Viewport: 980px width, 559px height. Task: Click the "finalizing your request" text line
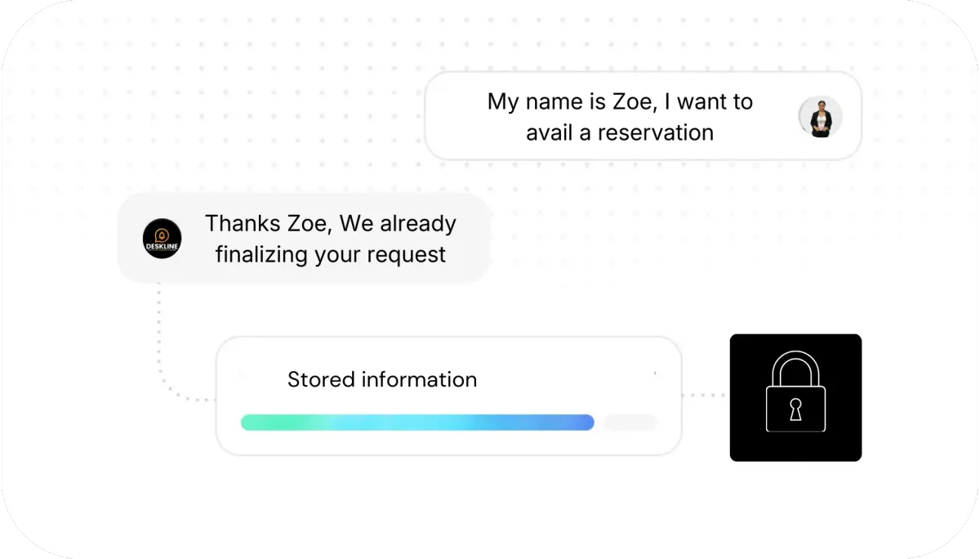click(330, 254)
